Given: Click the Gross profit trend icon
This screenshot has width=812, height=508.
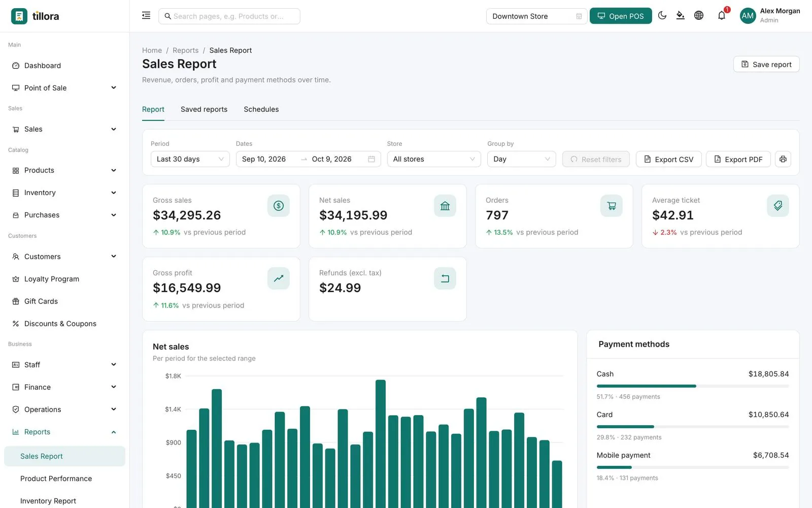Looking at the screenshot, I should click(x=279, y=278).
